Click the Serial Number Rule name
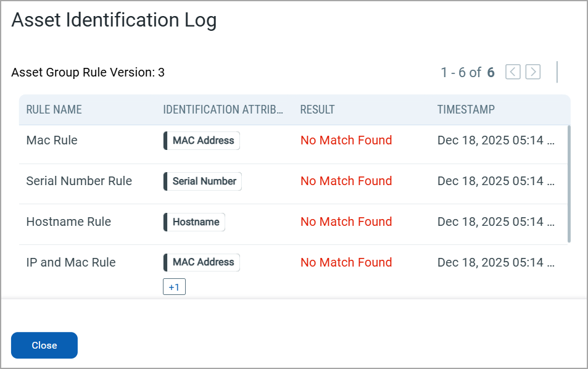This screenshot has width=588, height=369. coord(79,181)
